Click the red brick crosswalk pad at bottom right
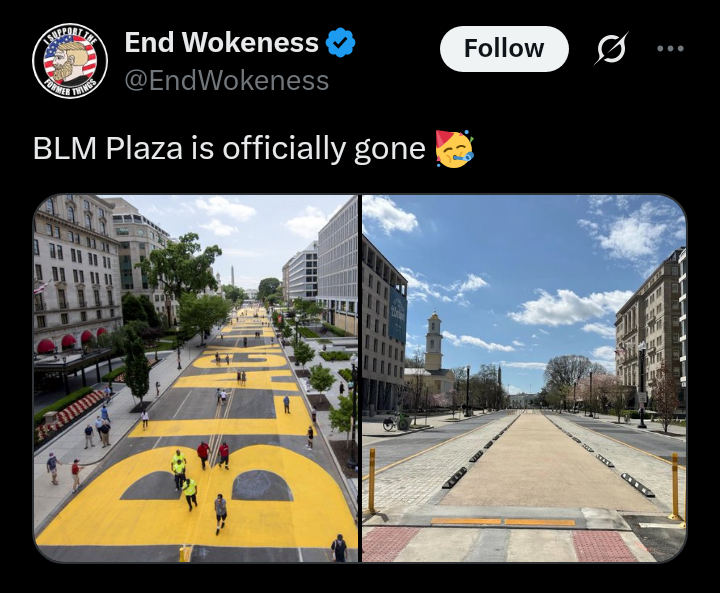The width and height of the screenshot is (720, 593). 602,546
